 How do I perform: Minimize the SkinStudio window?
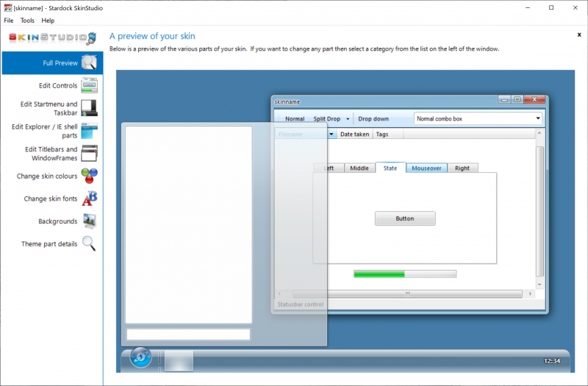[x=528, y=7]
